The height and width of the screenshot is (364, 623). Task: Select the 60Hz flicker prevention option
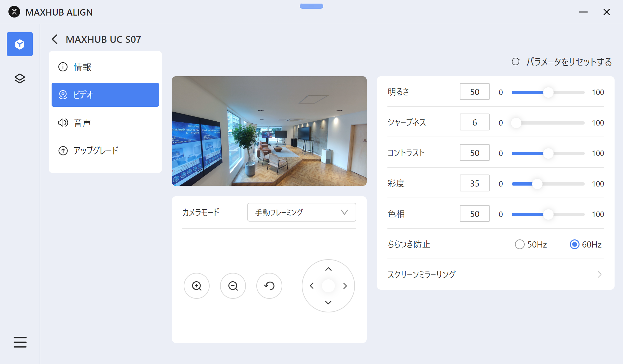574,244
